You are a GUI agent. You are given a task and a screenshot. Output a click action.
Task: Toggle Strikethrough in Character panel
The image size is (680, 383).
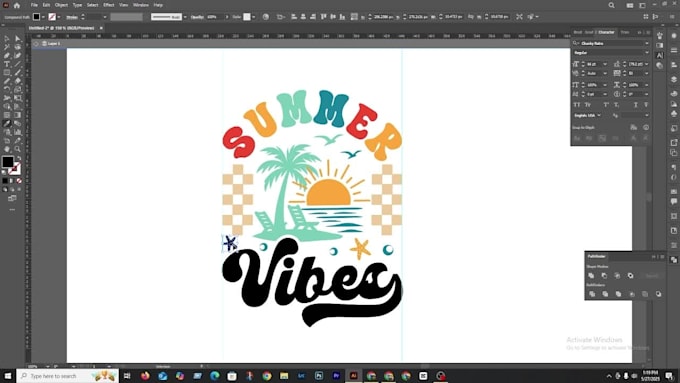(x=646, y=105)
